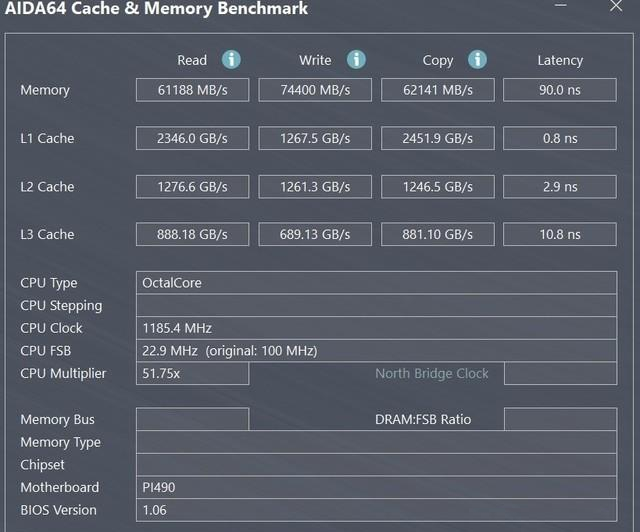Select the L1 Cache Read 2346.0 GB/s cell
Viewport: 640px width, 532px height.
(x=193, y=138)
